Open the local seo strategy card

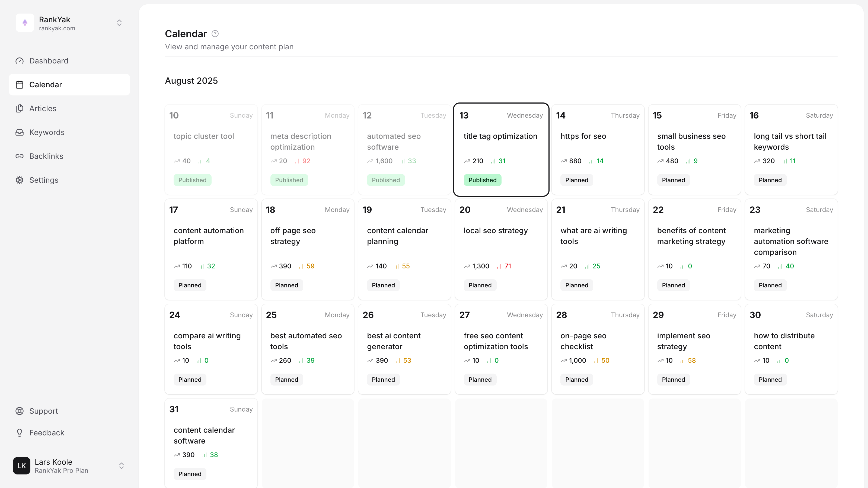coord(496,231)
